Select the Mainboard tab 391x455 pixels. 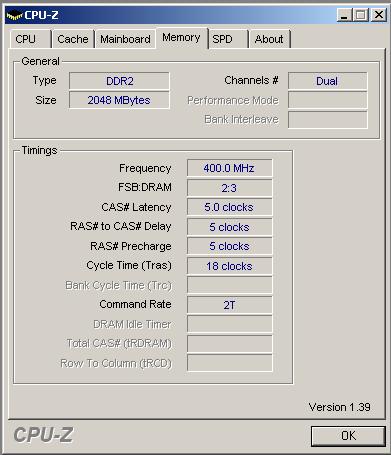point(125,39)
